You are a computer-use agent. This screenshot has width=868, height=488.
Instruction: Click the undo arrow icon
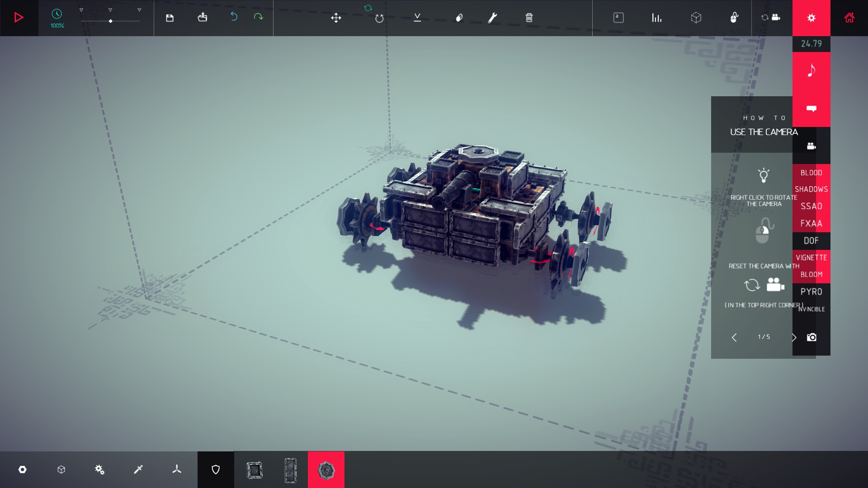click(x=234, y=17)
